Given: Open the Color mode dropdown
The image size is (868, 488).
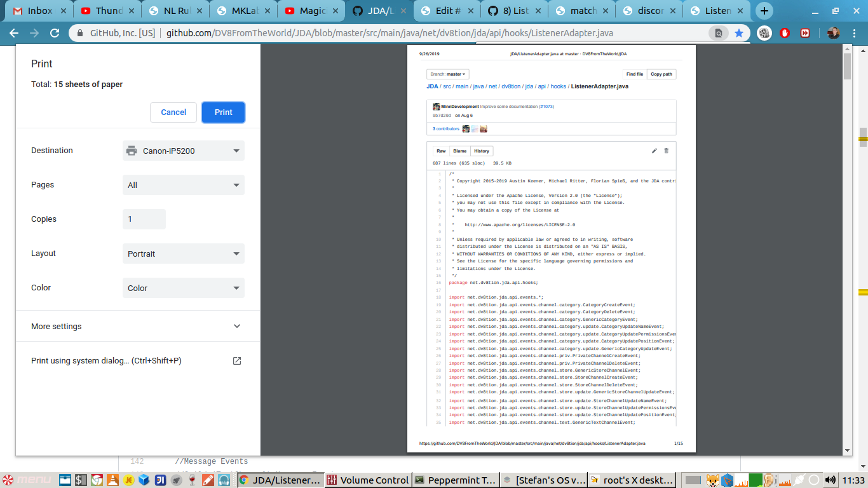Looking at the screenshot, I should 183,288.
